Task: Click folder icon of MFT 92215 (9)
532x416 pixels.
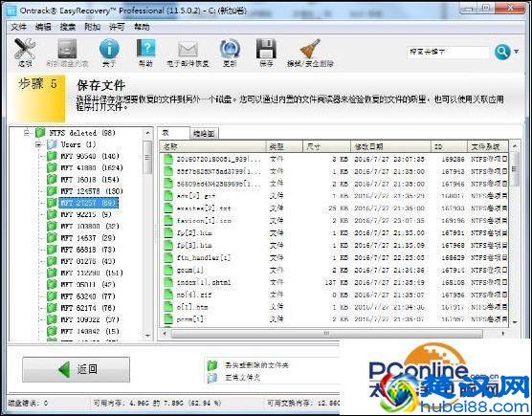Action: click(x=52, y=214)
